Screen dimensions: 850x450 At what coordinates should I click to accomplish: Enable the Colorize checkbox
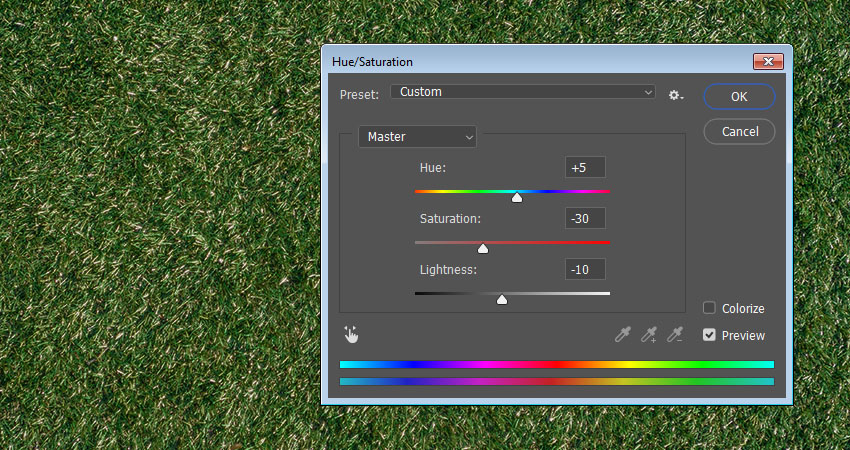709,308
